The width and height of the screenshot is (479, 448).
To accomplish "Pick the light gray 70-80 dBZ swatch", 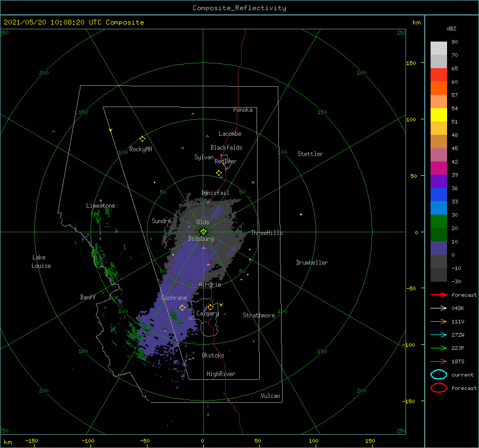I will tap(439, 48).
